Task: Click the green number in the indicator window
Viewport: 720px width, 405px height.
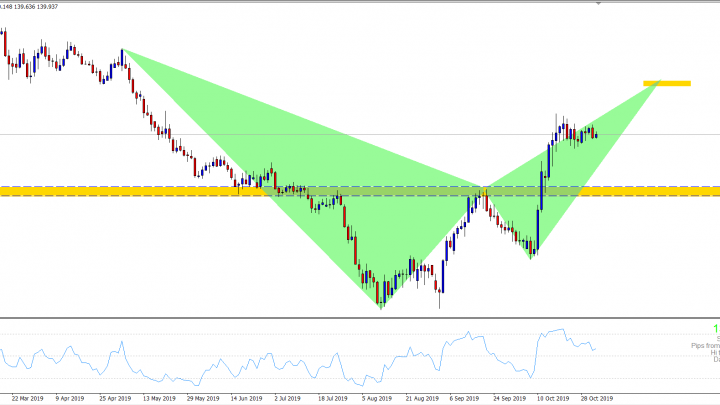Action: pos(716,328)
